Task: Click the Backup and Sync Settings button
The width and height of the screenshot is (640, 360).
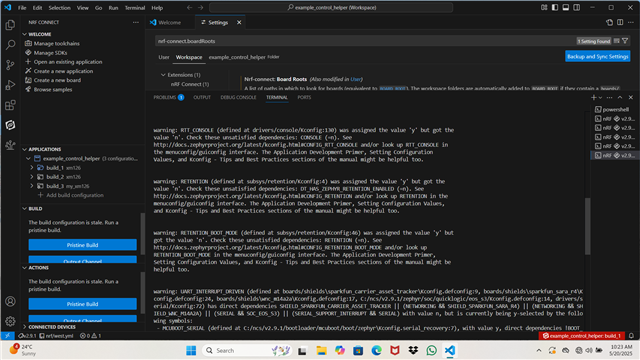Action: [x=598, y=56]
